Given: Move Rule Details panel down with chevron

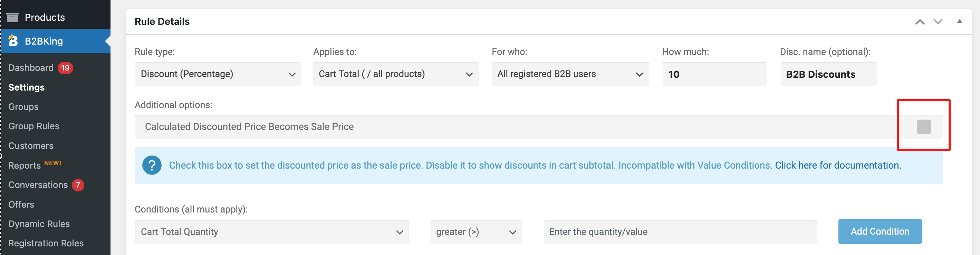Looking at the screenshot, I should click(938, 22).
